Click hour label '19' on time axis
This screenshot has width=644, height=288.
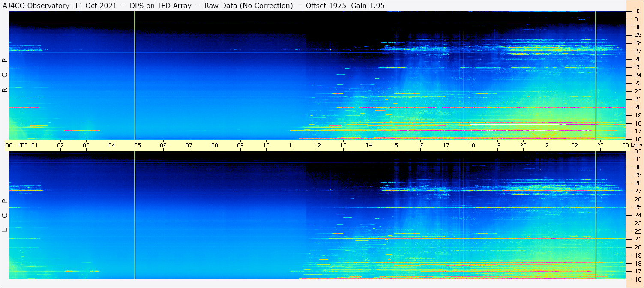[497, 145]
